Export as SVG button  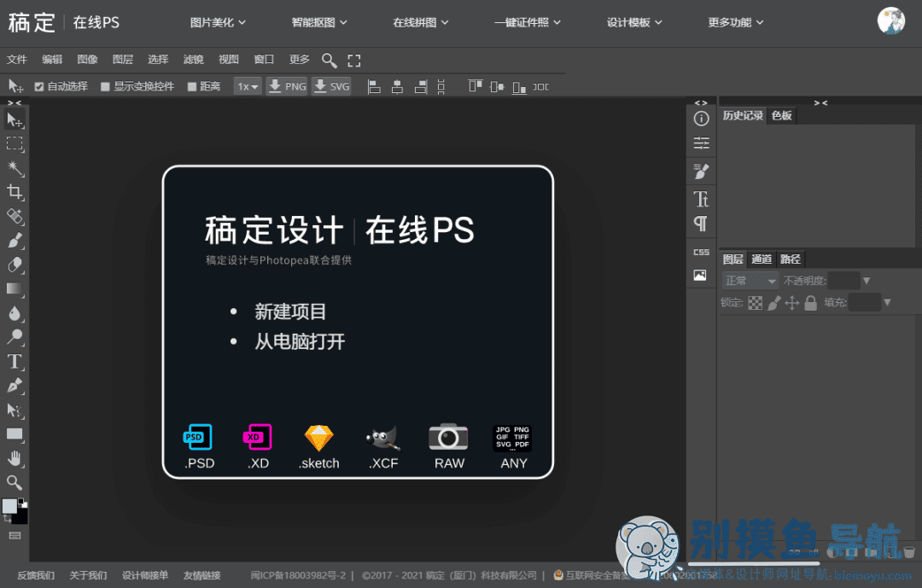pyautogui.click(x=331, y=86)
